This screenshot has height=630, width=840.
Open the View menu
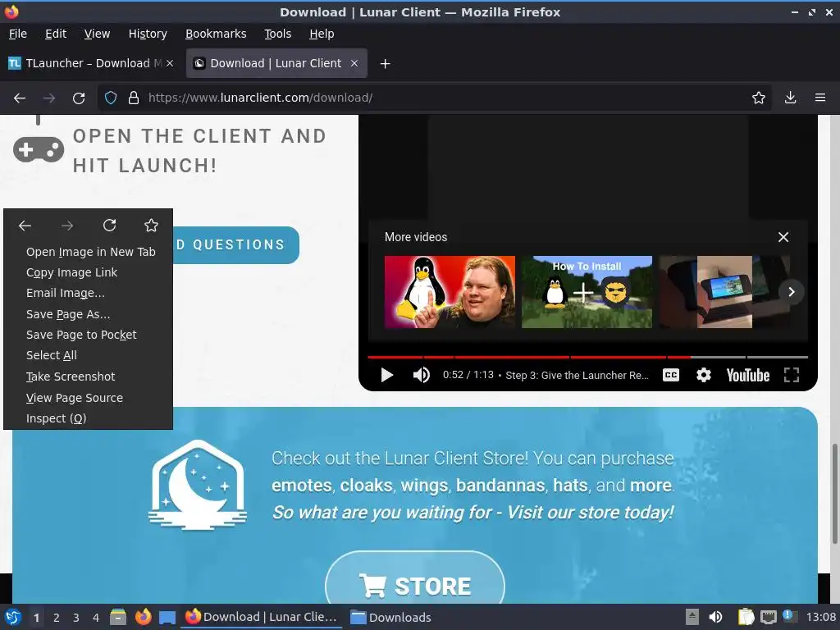(97, 34)
